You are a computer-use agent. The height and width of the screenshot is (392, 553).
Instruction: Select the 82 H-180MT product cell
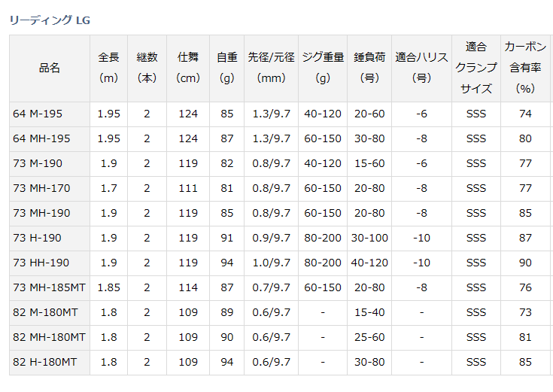(50, 362)
